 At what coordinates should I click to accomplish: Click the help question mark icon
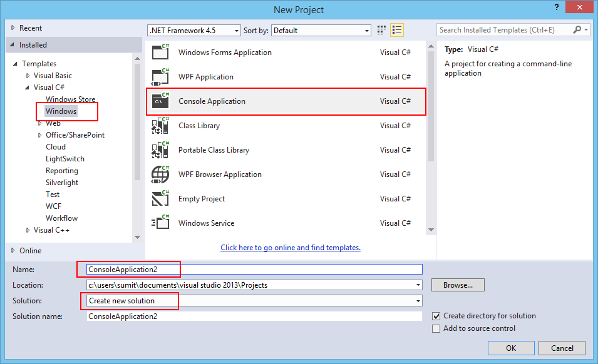point(557,8)
